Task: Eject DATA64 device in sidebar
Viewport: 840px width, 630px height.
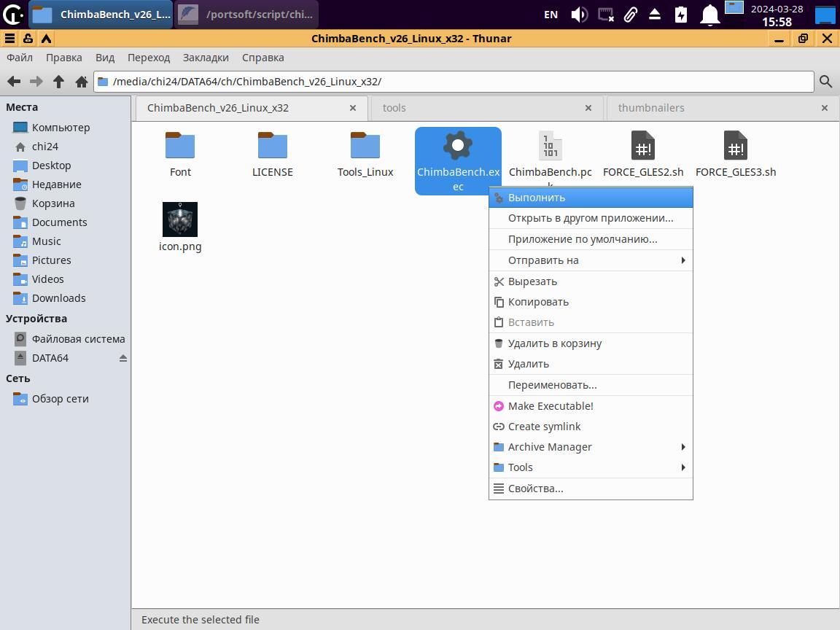Action: click(122, 358)
